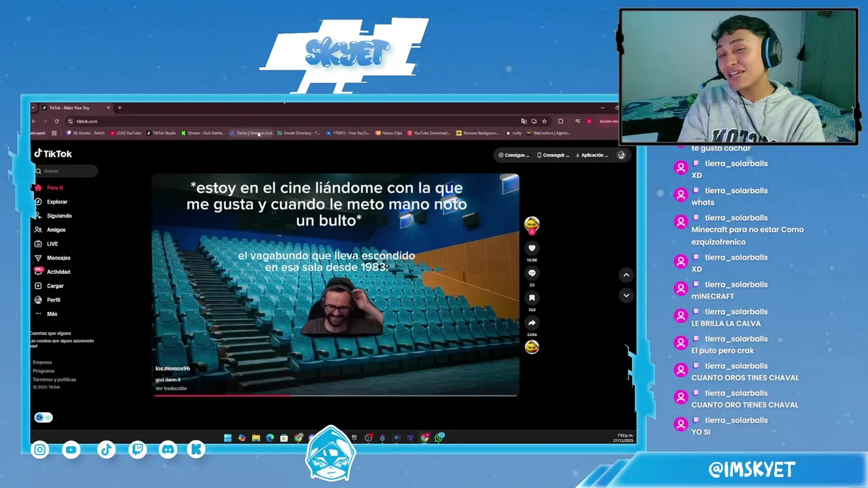This screenshot has width=868, height=488.
Task: Like the video with the heart icon
Action: [532, 248]
